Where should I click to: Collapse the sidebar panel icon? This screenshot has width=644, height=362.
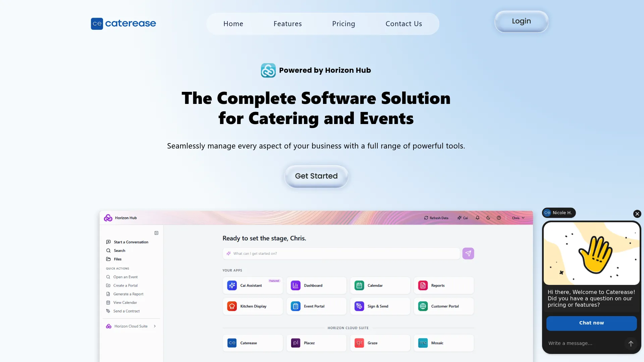click(156, 233)
